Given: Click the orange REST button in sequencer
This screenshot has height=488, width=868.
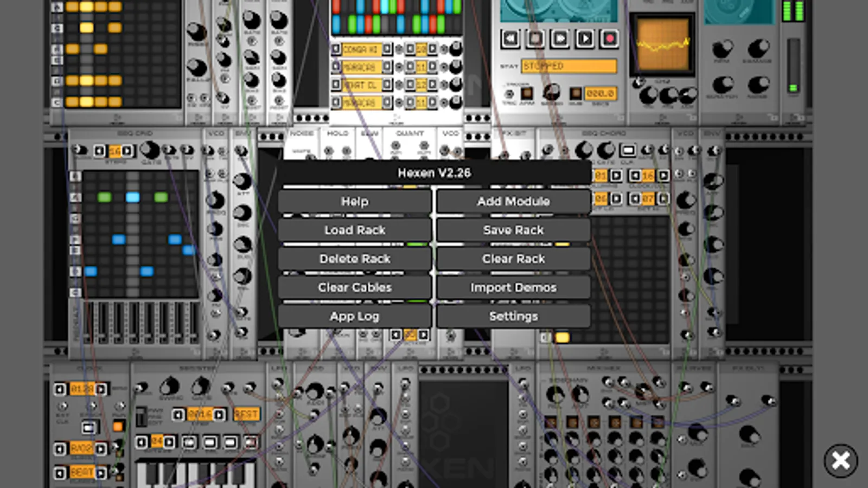Looking at the screenshot, I should (x=246, y=414).
